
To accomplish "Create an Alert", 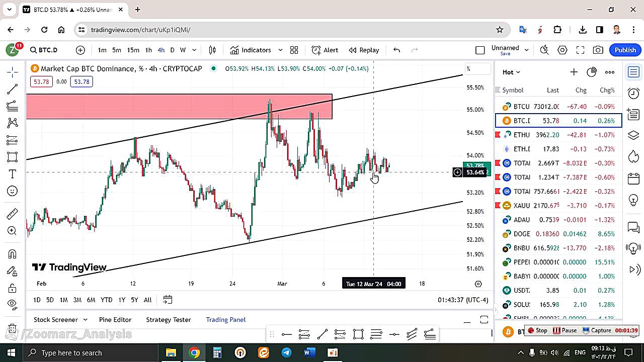I will click(325, 50).
